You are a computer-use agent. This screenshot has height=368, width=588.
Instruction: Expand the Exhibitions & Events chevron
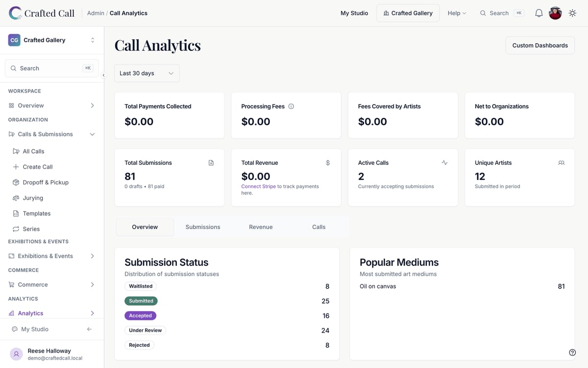[92, 256]
